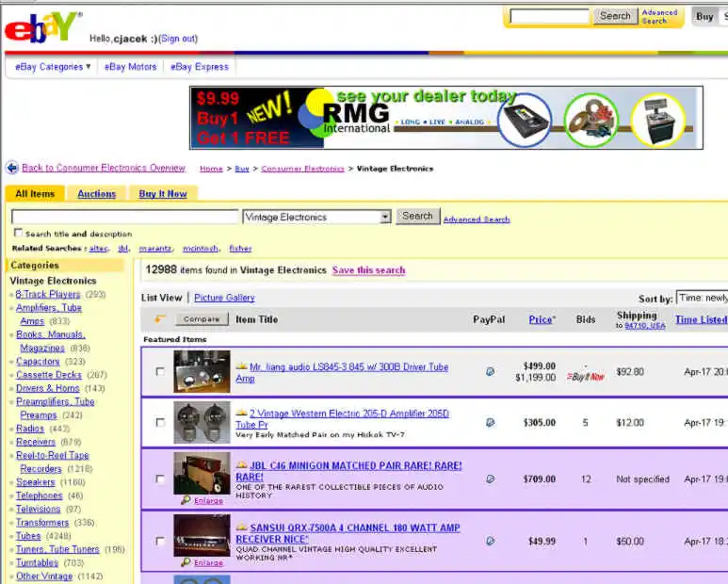The width and height of the screenshot is (728, 584).
Task: Open the Sort by dropdown
Action: tap(702, 298)
